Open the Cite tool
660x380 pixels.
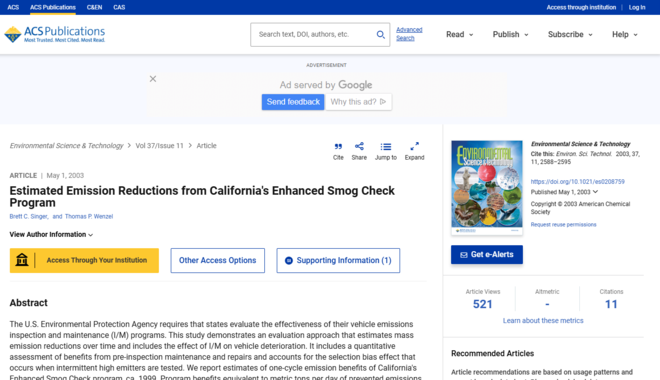(338, 151)
